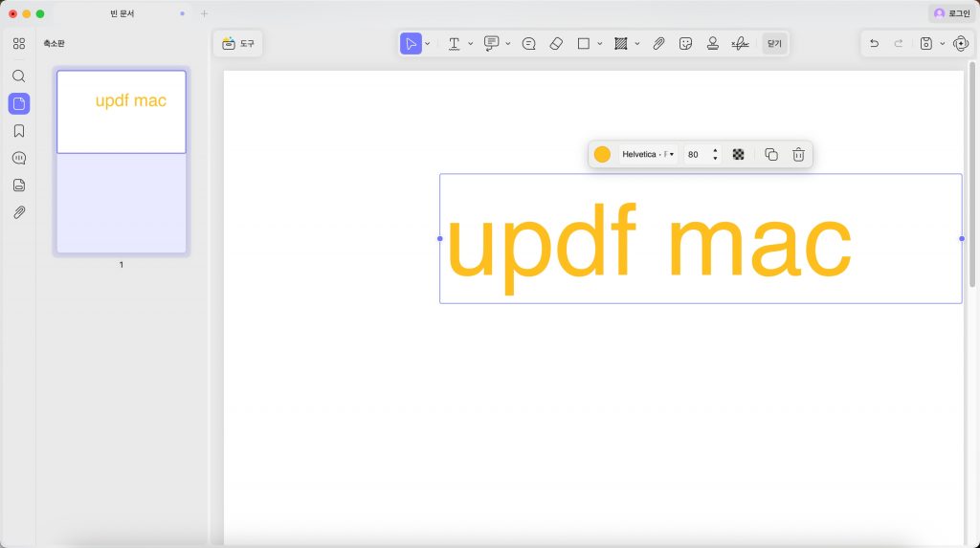Toggle the comments panel in sidebar

coord(19,158)
